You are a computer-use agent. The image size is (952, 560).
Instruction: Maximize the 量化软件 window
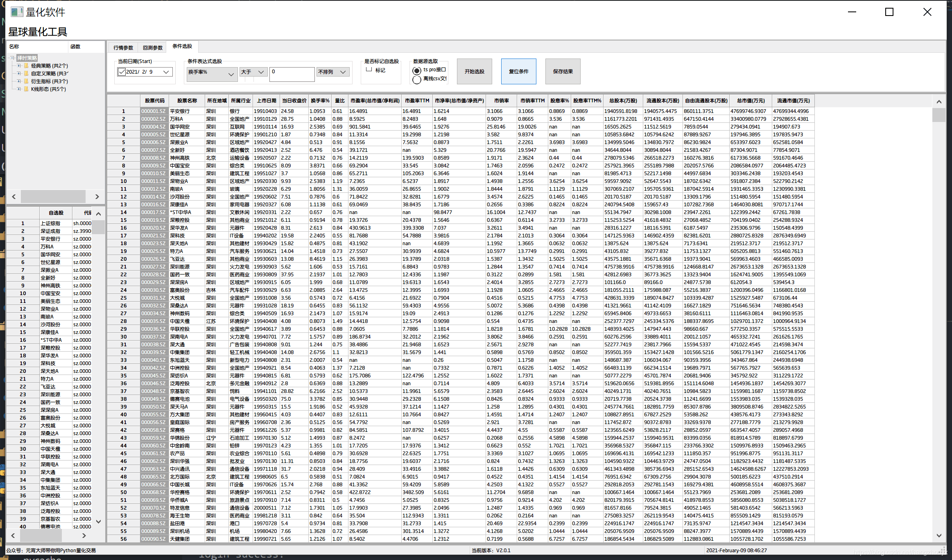tap(889, 12)
